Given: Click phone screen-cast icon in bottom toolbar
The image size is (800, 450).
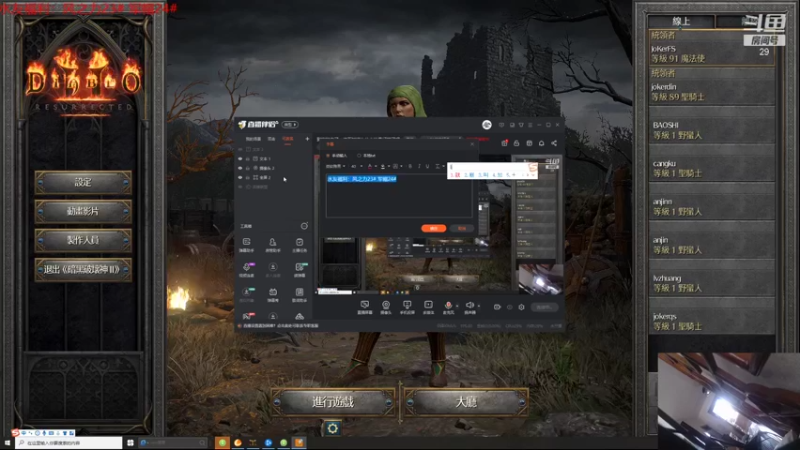Looking at the screenshot, I should pyautogui.click(x=407, y=307).
